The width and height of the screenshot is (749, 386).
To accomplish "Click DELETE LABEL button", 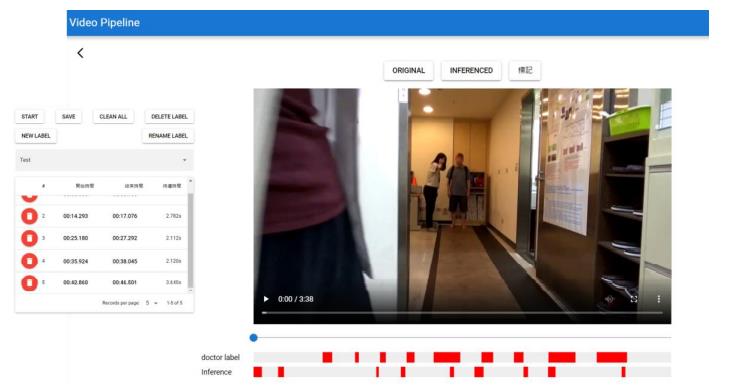I will pyautogui.click(x=169, y=117).
